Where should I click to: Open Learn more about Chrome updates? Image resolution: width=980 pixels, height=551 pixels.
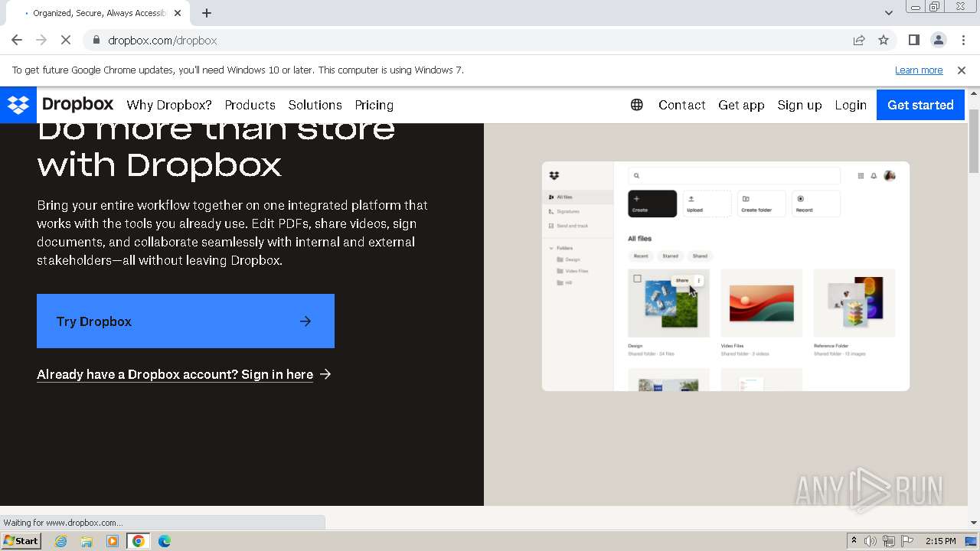point(919,70)
